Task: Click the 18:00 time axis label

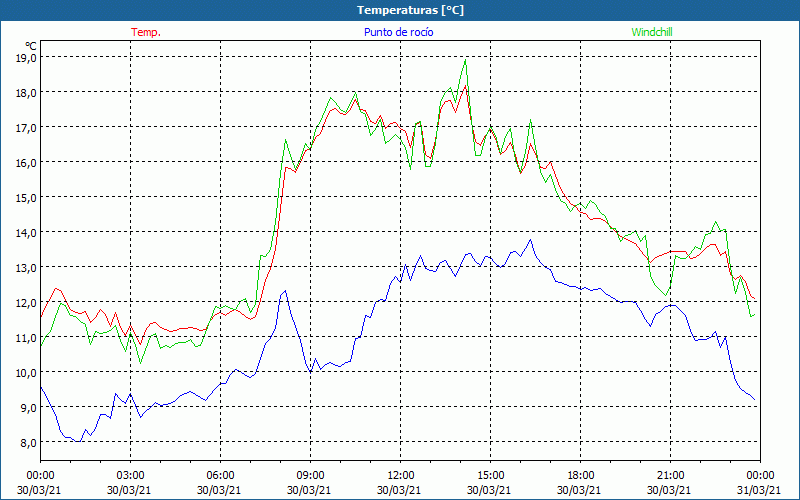Action: point(580,476)
